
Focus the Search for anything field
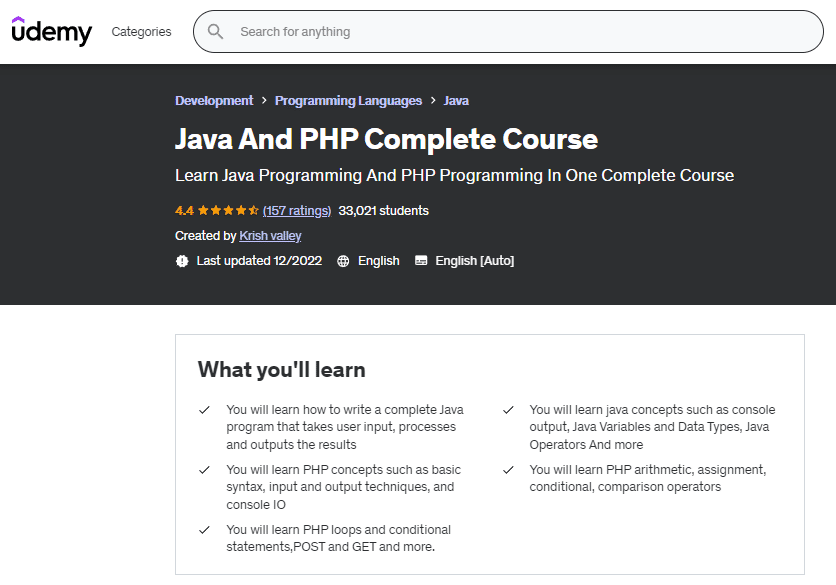click(x=520, y=32)
